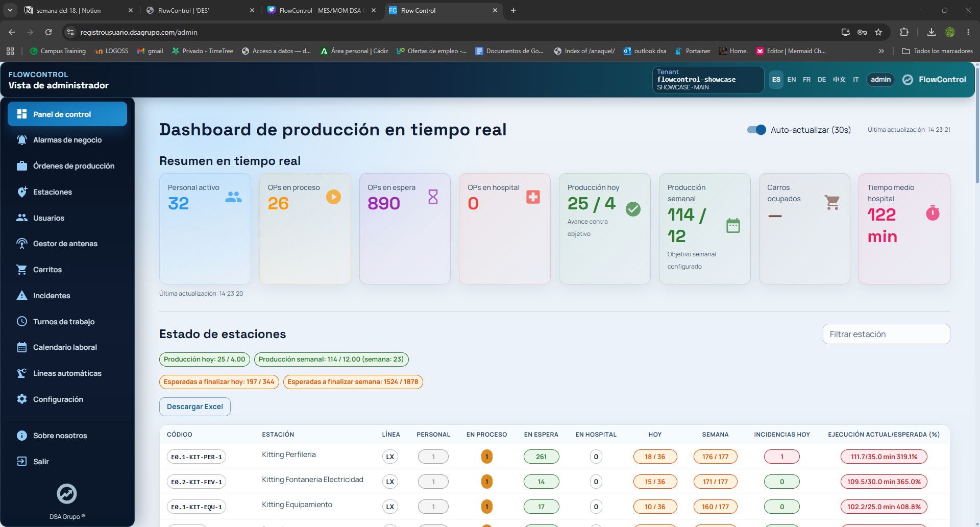980x527 pixels.
Task: Toggle the Auto-actualizar (30s) switch
Action: point(756,130)
